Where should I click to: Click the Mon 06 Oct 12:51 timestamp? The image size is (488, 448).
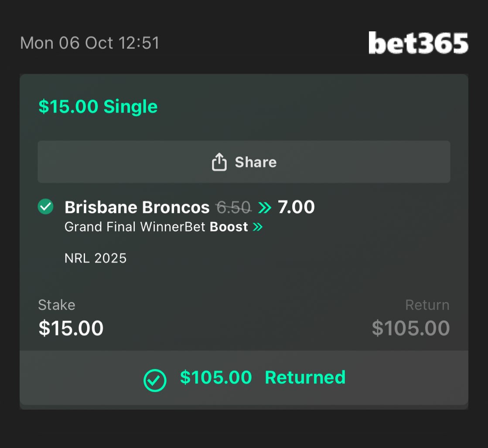click(90, 43)
